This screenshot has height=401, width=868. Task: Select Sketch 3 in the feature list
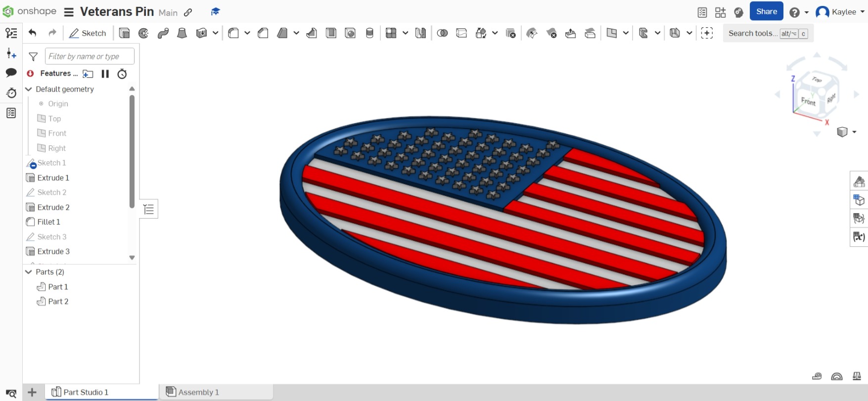(x=51, y=237)
